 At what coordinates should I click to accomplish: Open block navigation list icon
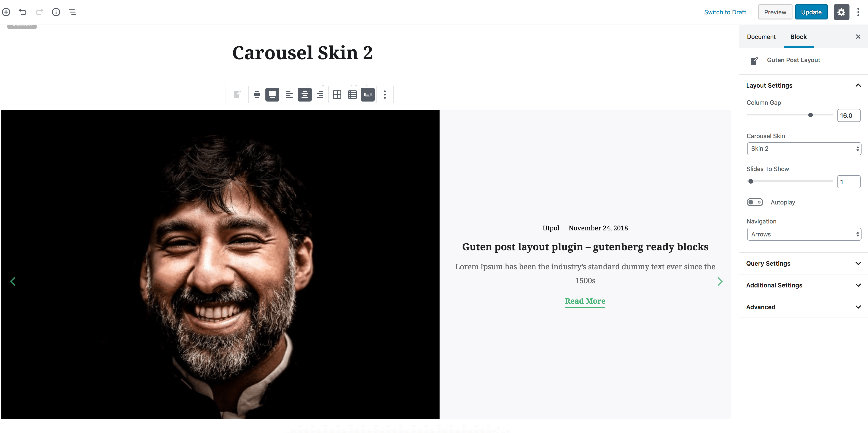pyautogui.click(x=72, y=12)
